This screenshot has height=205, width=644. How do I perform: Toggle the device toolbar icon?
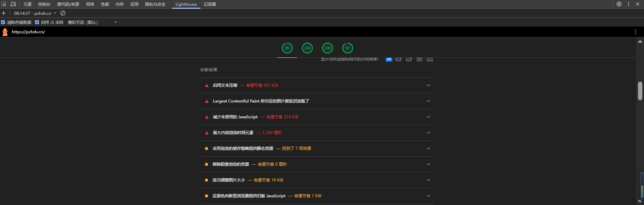point(13,4)
